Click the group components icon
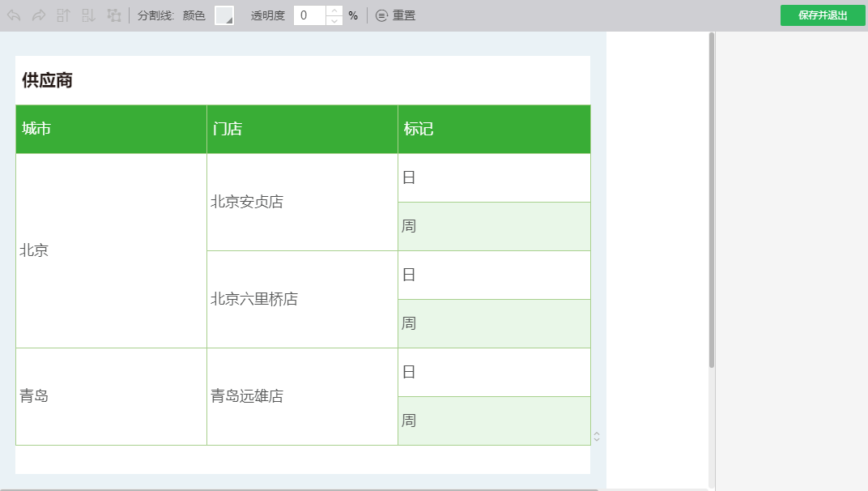The height and width of the screenshot is (491, 868). pyautogui.click(x=114, y=15)
